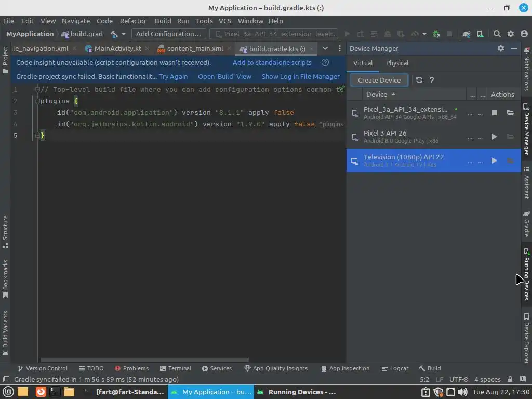Click help icon on code insight banner

pyautogui.click(x=325, y=62)
